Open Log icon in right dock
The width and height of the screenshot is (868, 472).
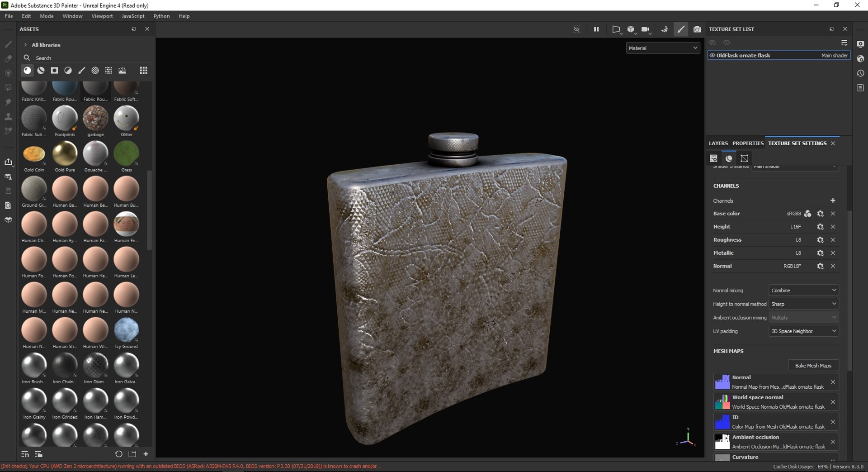(x=860, y=87)
